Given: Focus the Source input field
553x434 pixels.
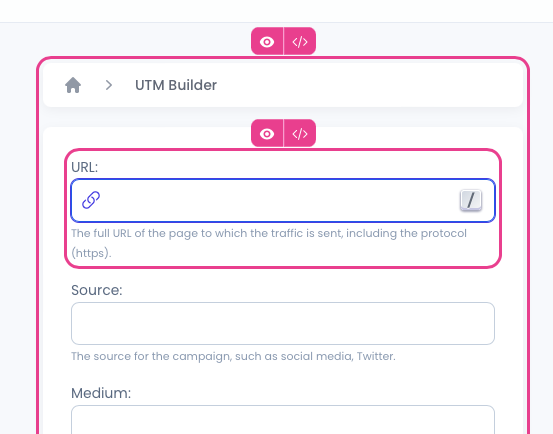Looking at the screenshot, I should pyautogui.click(x=283, y=323).
